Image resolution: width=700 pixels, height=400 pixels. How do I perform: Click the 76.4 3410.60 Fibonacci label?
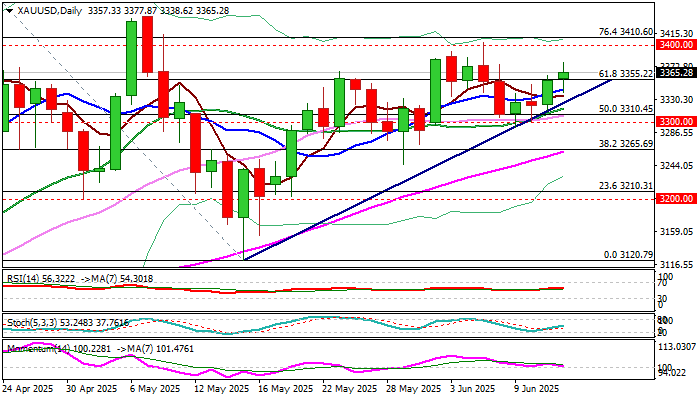pos(625,32)
